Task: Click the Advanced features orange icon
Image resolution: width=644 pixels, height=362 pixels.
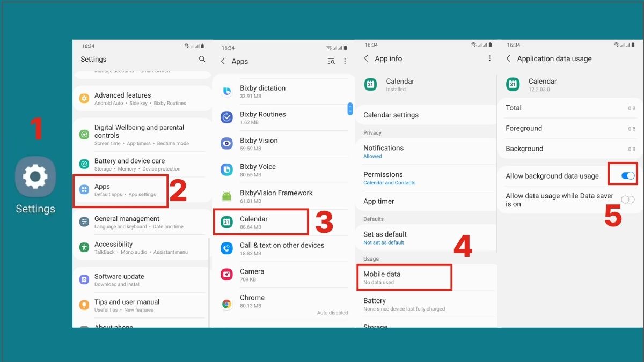Action: point(84,98)
